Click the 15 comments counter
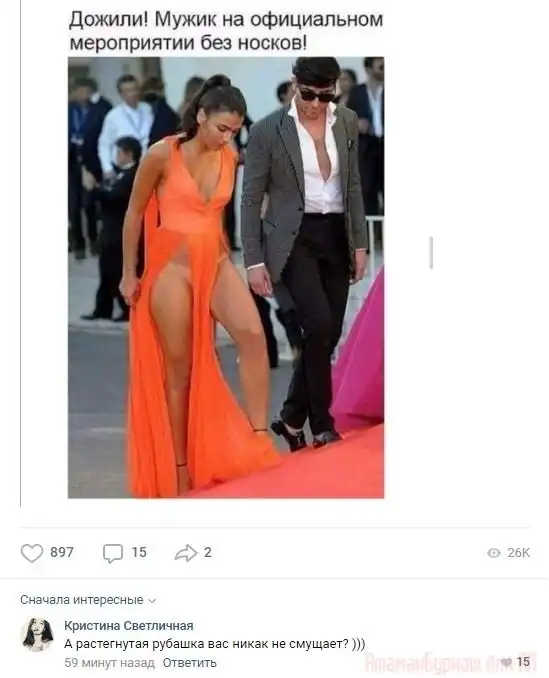This screenshot has width=549, height=678. point(139,552)
